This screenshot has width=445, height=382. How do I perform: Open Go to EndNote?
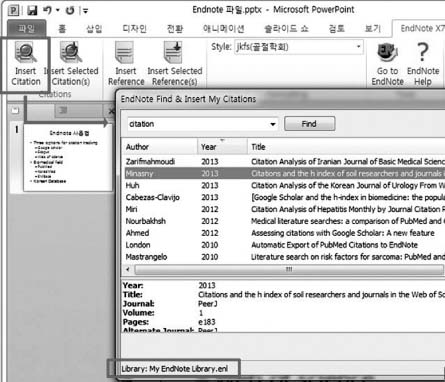pos(387,53)
